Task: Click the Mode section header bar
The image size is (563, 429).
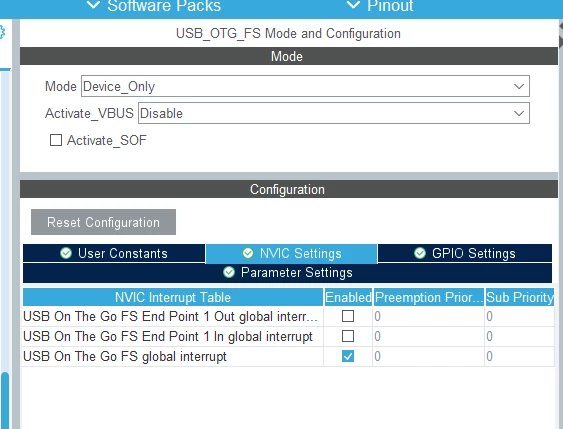Action: 289,56
